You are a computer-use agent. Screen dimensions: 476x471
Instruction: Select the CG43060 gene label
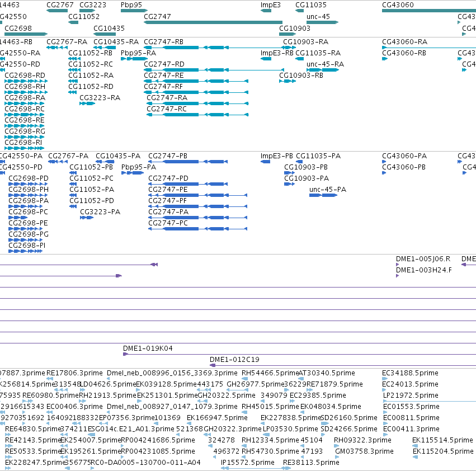point(398,5)
